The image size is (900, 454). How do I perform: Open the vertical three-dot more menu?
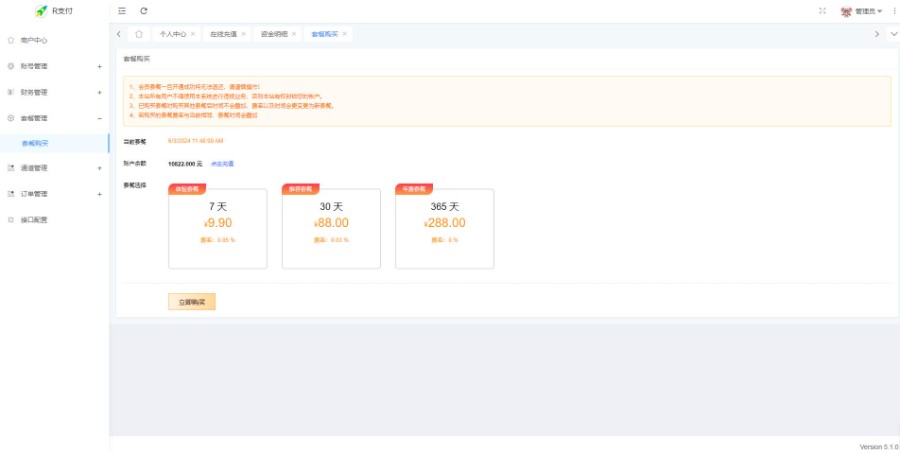pyautogui.click(x=894, y=11)
